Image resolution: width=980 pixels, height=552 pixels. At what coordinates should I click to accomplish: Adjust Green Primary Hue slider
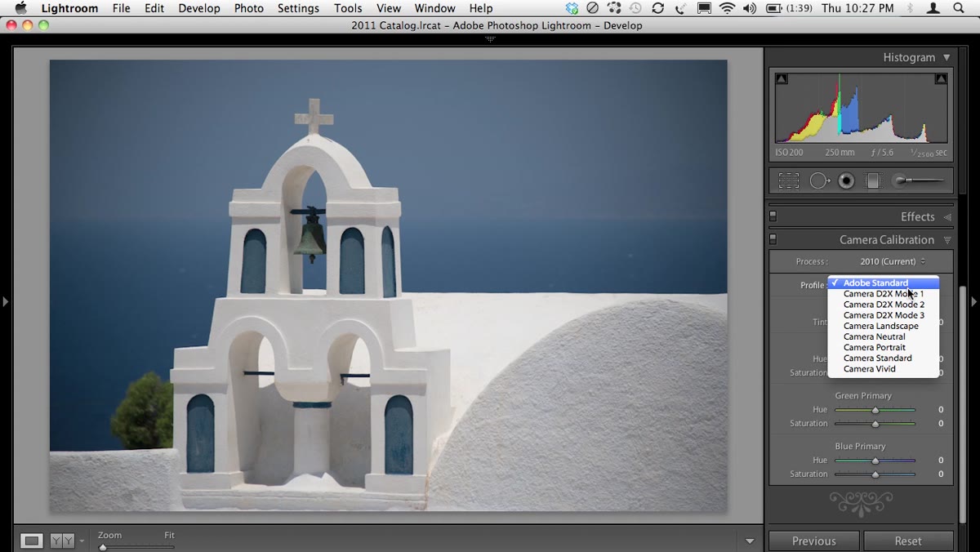875,410
